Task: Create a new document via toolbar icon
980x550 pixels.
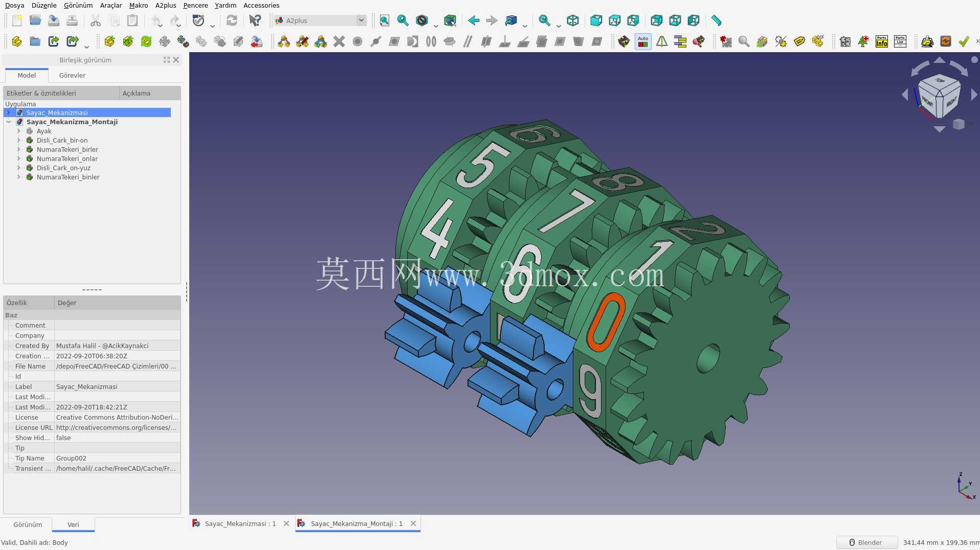Action: tap(17, 20)
